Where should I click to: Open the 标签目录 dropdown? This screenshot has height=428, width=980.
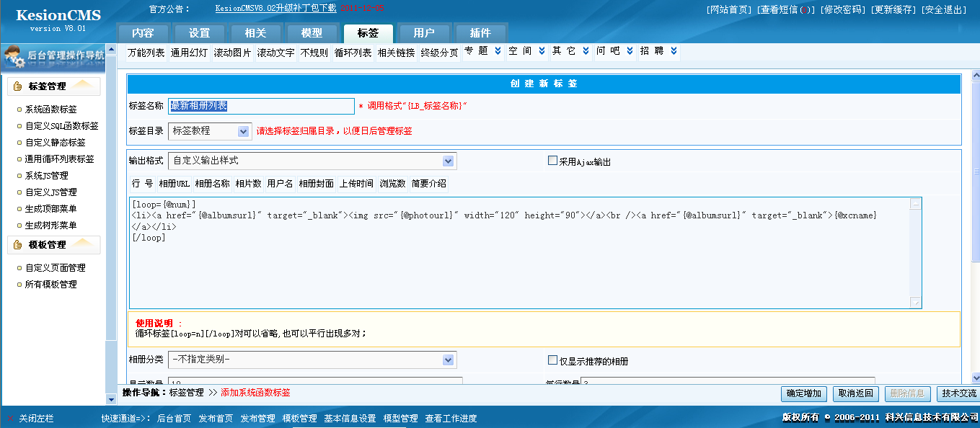coord(242,131)
